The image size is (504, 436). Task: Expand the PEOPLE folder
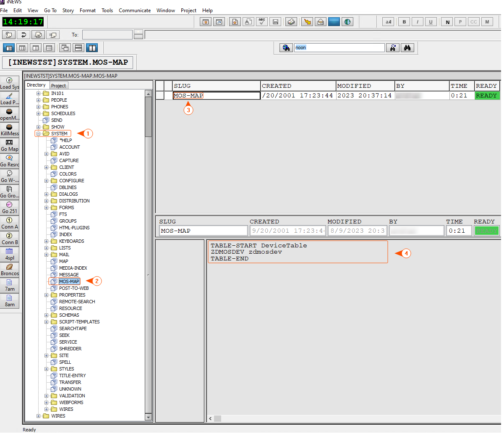click(38, 100)
